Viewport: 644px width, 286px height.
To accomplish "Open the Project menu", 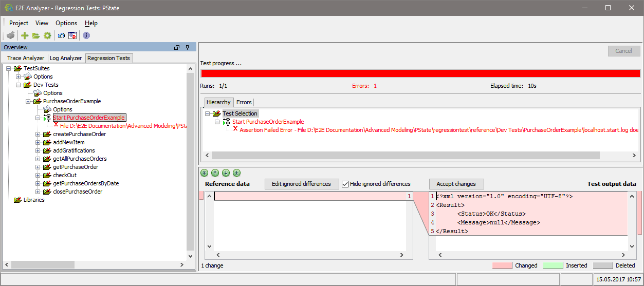I will click(x=19, y=23).
